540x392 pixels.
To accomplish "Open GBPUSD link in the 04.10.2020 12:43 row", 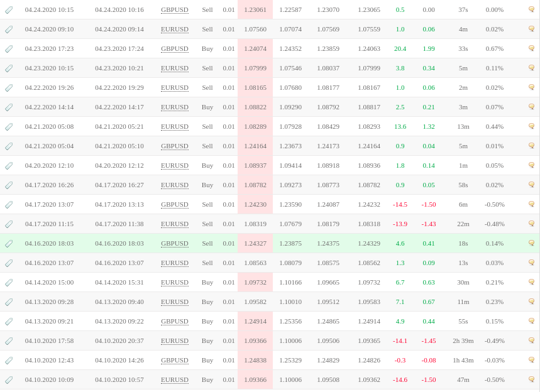I will [x=175, y=360].
